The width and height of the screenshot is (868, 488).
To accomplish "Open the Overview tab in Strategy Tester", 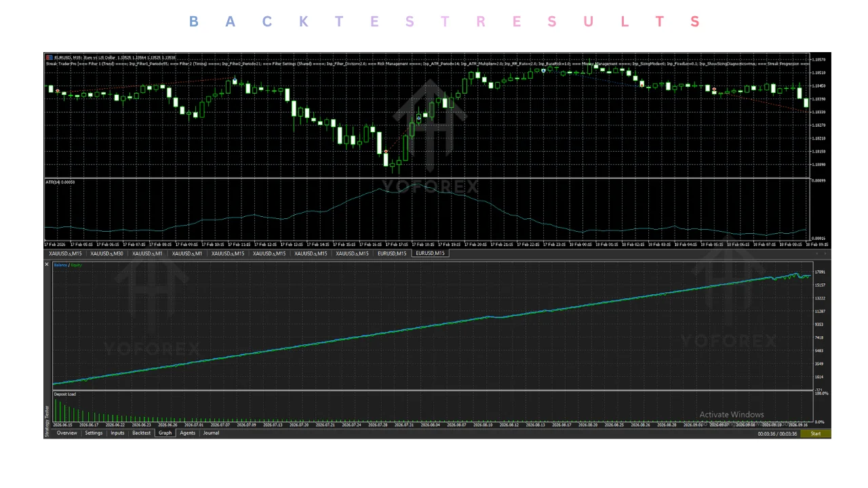I will pyautogui.click(x=67, y=433).
